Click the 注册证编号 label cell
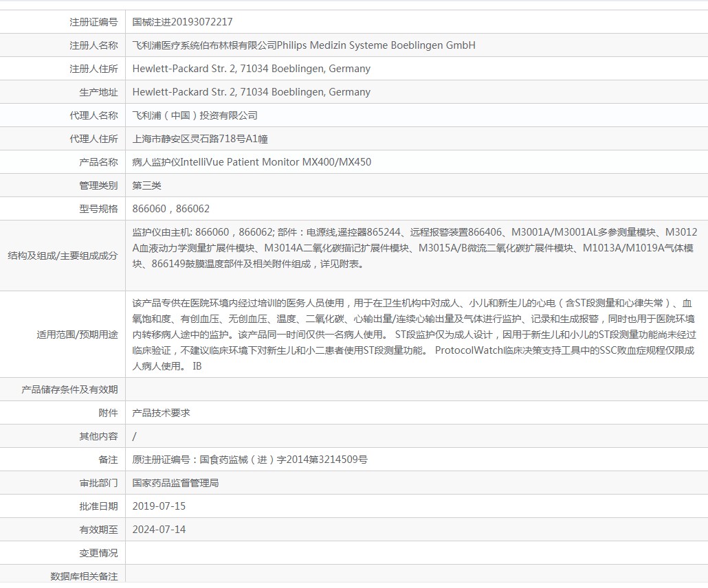Viewport: 708px width, 588px height. click(93, 22)
